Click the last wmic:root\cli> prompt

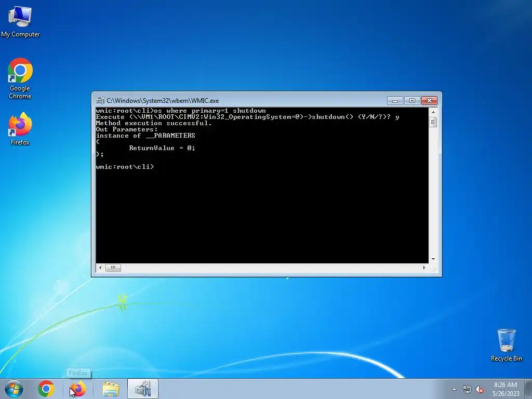[125, 167]
